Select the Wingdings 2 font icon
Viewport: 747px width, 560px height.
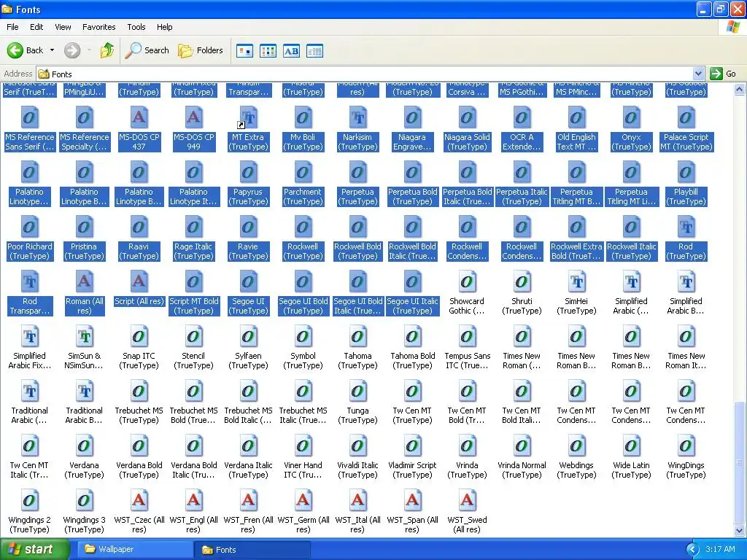pos(29,501)
